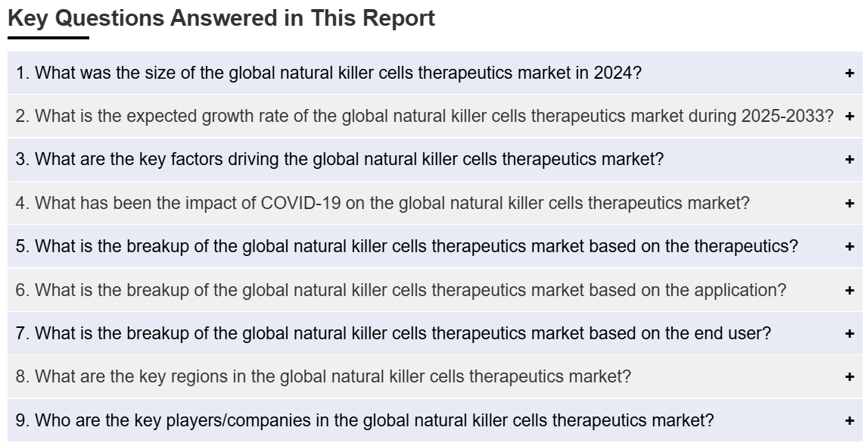Image resolution: width=868 pixels, height=443 pixels.
Task: Expand question 1 using its plus icon
Action: tap(850, 73)
